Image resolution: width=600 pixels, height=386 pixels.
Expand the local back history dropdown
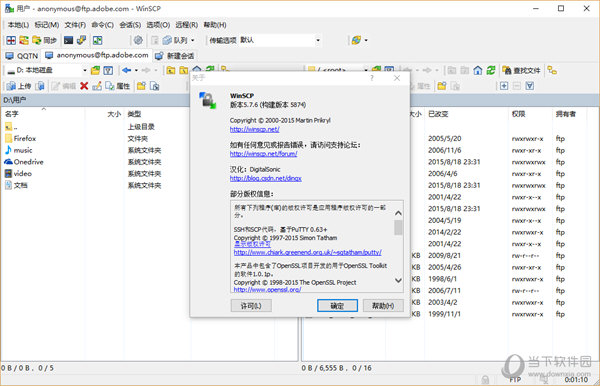(x=136, y=70)
